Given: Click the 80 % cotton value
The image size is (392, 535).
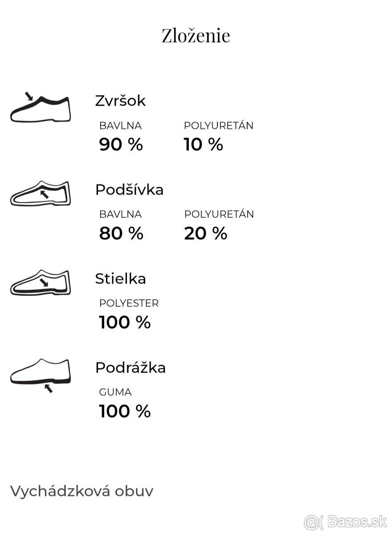Looking at the screenshot, I should coord(121,233).
